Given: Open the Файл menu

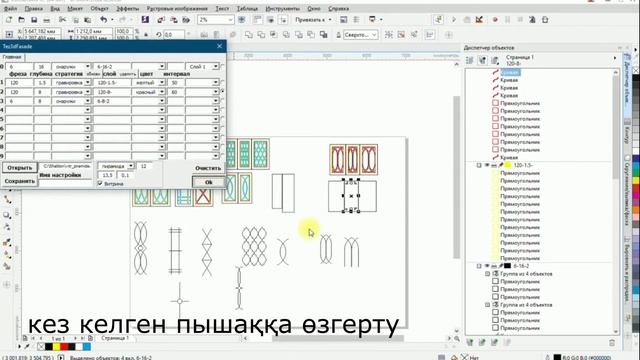Looking at the screenshot, I should click(x=10, y=9).
